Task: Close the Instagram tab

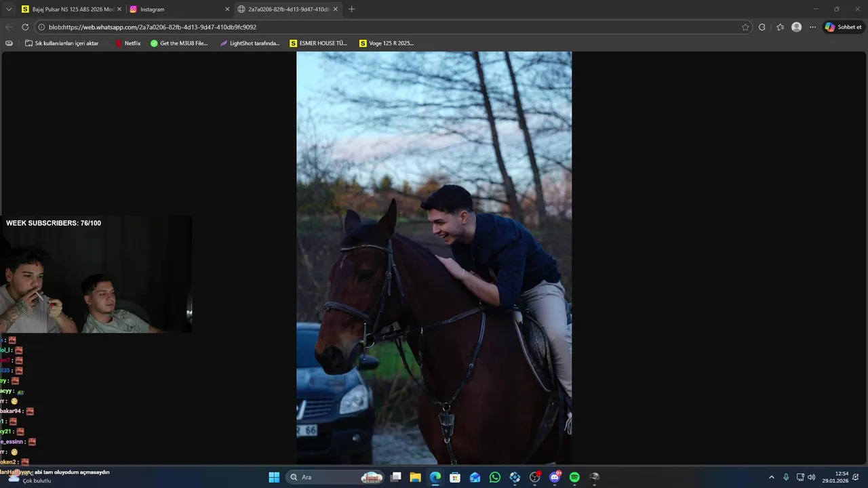Action: tap(227, 9)
